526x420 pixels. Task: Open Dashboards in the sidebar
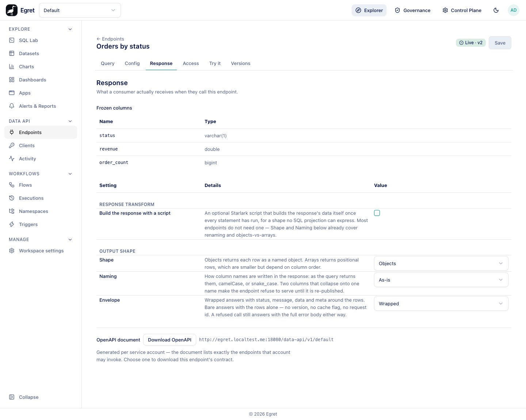(x=41, y=80)
